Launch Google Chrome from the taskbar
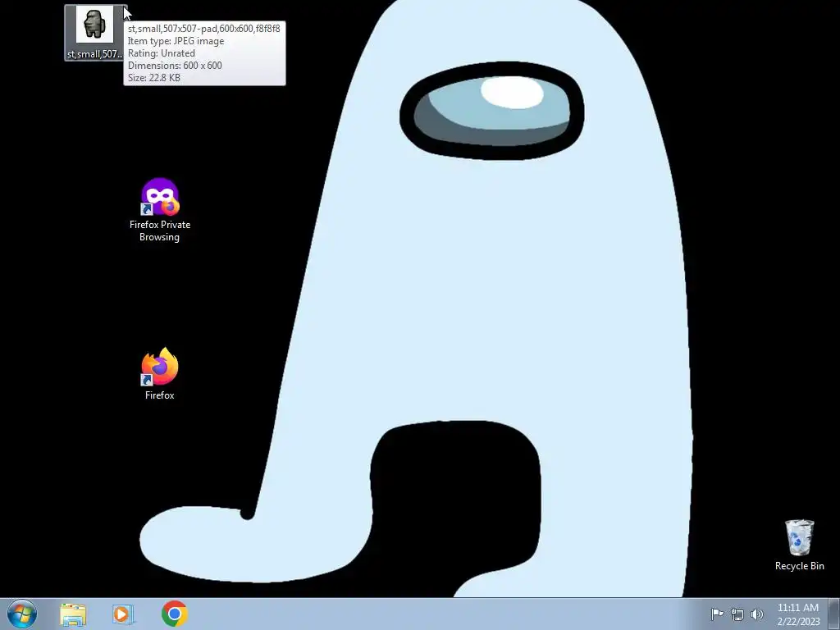The height and width of the screenshot is (630, 840). (175, 614)
